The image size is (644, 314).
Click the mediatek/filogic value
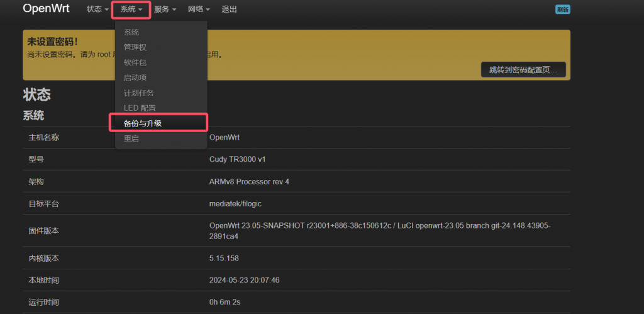(x=235, y=204)
